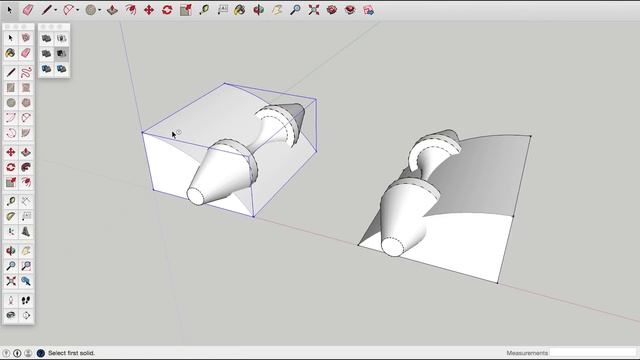
Task: Select Freehand tool in the left palette
Action: [26, 73]
